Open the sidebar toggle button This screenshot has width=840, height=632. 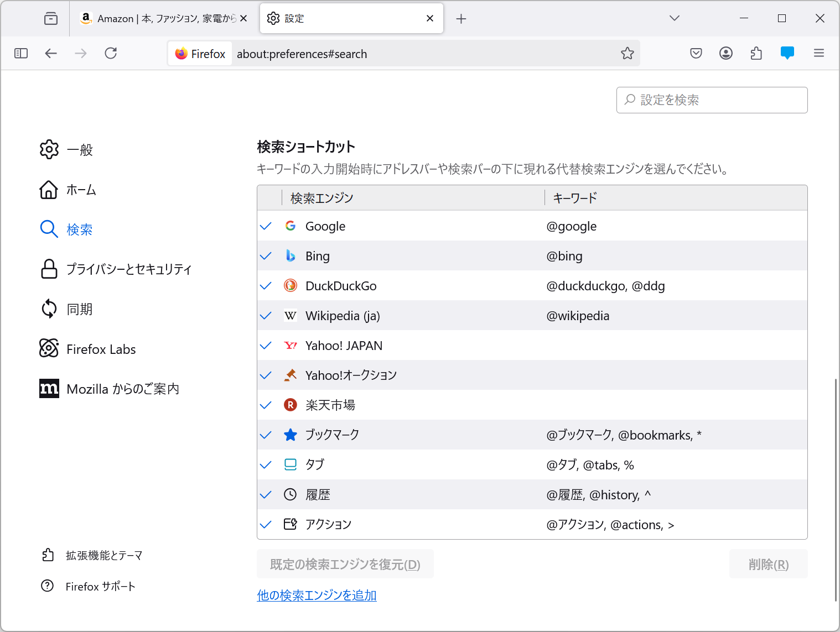21,53
